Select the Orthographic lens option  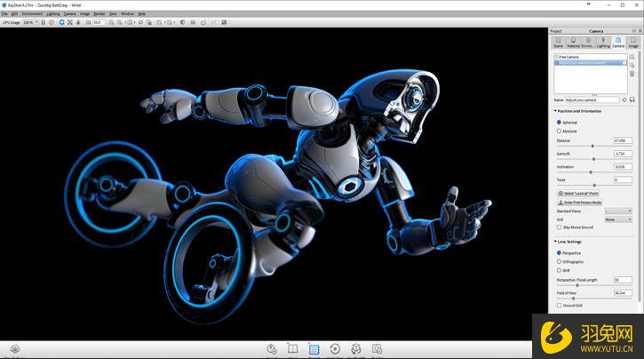pyautogui.click(x=559, y=261)
